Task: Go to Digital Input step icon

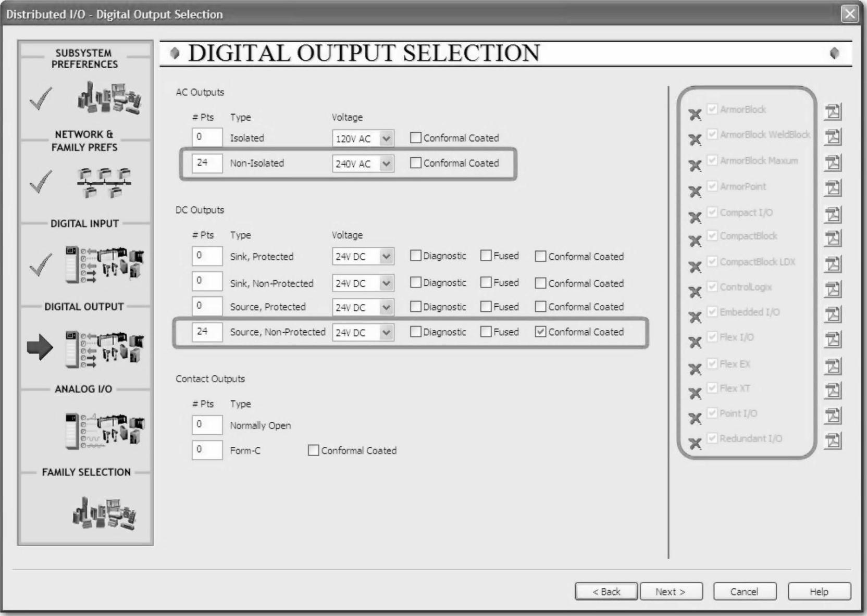Action: click(x=104, y=265)
